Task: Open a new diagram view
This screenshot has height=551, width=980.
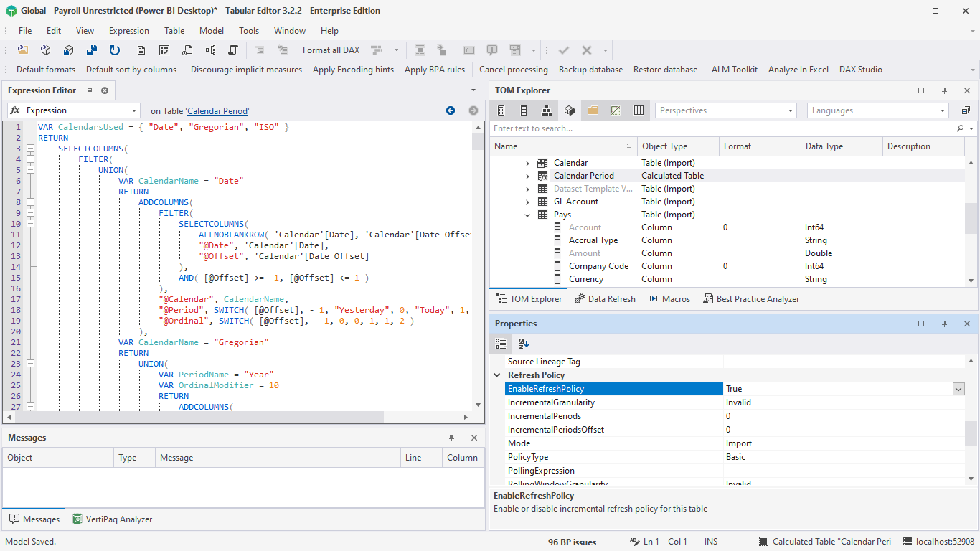Action: (x=210, y=50)
